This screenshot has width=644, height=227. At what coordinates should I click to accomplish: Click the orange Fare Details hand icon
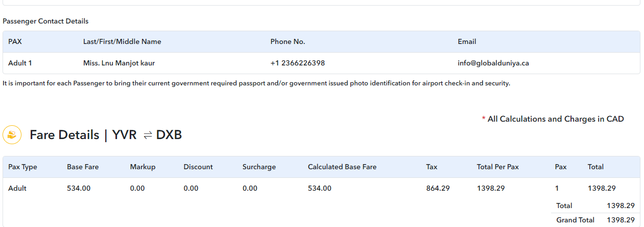coord(12,135)
